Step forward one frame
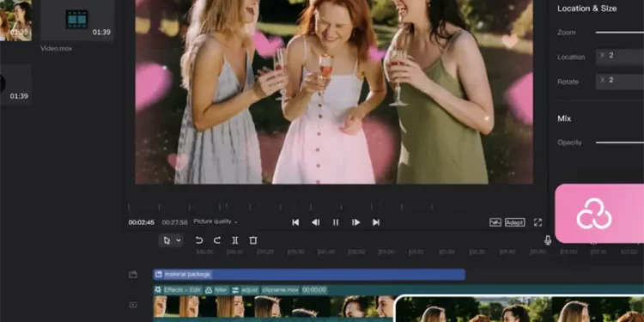The height and width of the screenshot is (322, 644). [355, 222]
